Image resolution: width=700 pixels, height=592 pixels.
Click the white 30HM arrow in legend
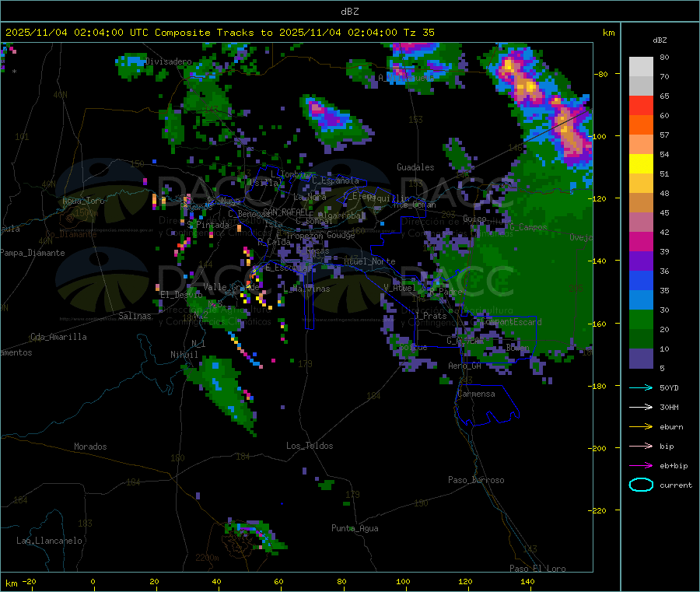[641, 407]
